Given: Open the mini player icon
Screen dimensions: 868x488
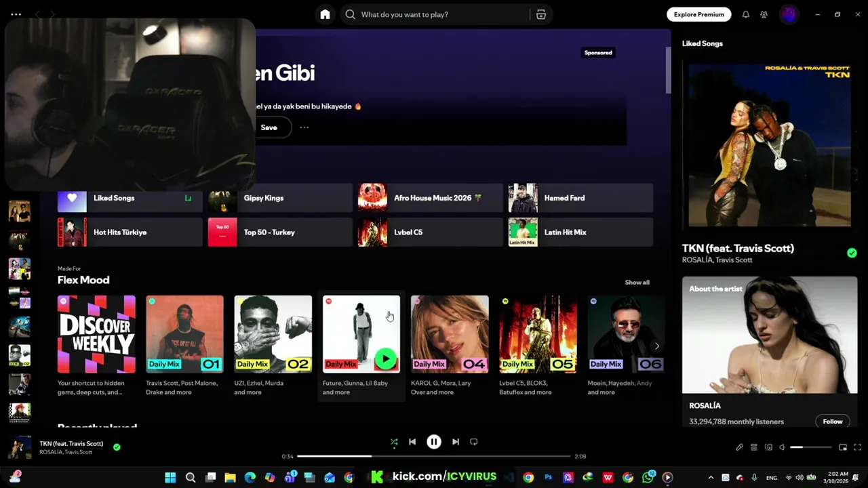Looking at the screenshot, I should click(x=843, y=447).
